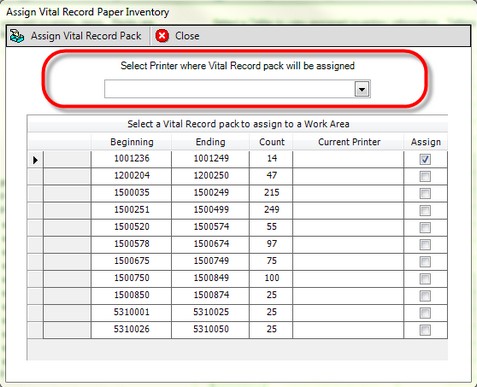
Task: Check Assign for pack 5310026
Action: (425, 330)
